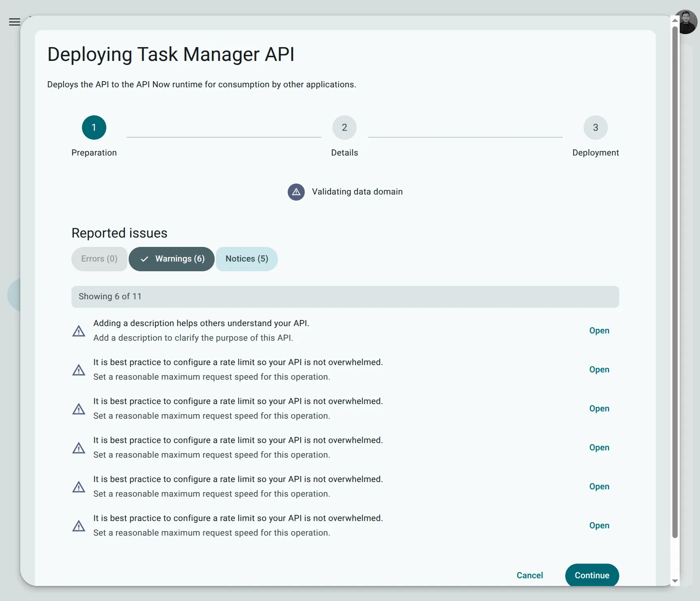This screenshot has width=700, height=601.
Task: Click the Details step label
Action: [345, 153]
